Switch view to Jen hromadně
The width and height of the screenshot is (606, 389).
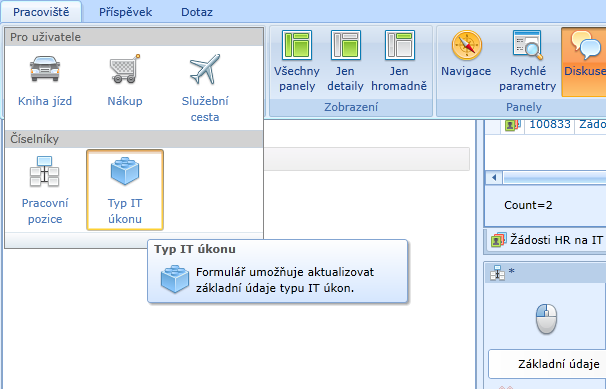399,61
